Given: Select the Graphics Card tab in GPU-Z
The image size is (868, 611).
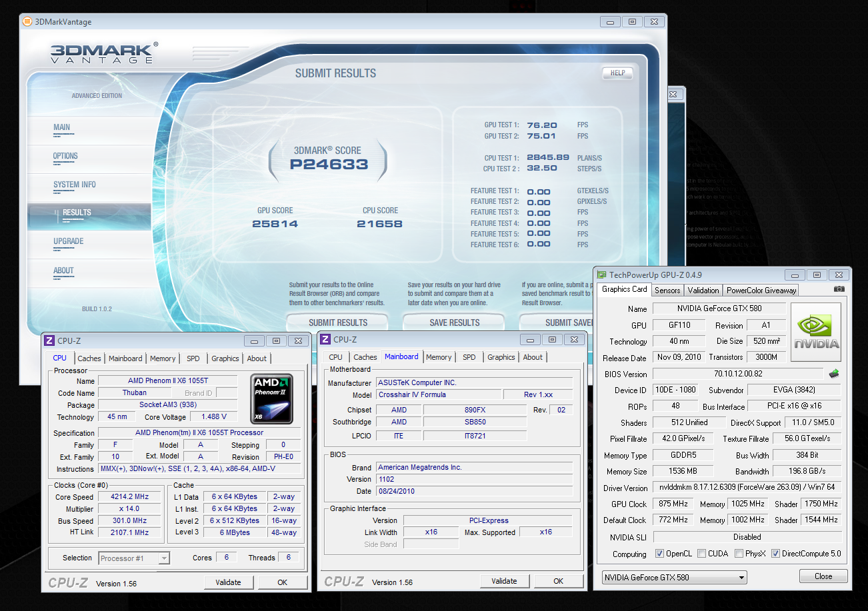Looking at the screenshot, I should click(625, 289).
